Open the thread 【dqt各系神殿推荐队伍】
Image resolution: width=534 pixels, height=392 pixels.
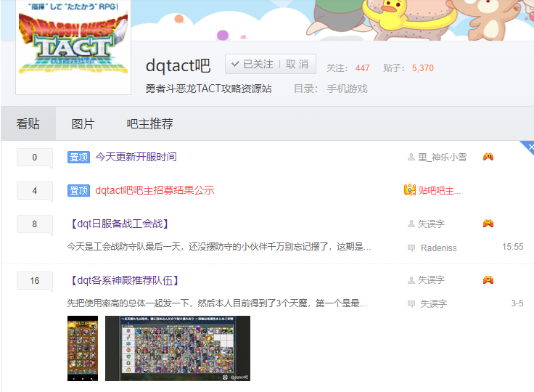tap(125, 280)
